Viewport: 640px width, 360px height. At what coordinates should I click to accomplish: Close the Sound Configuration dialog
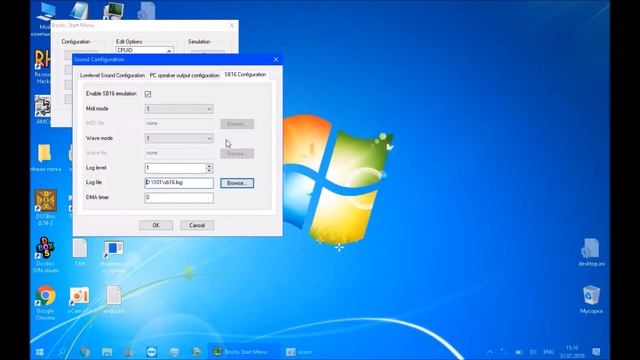(276, 60)
